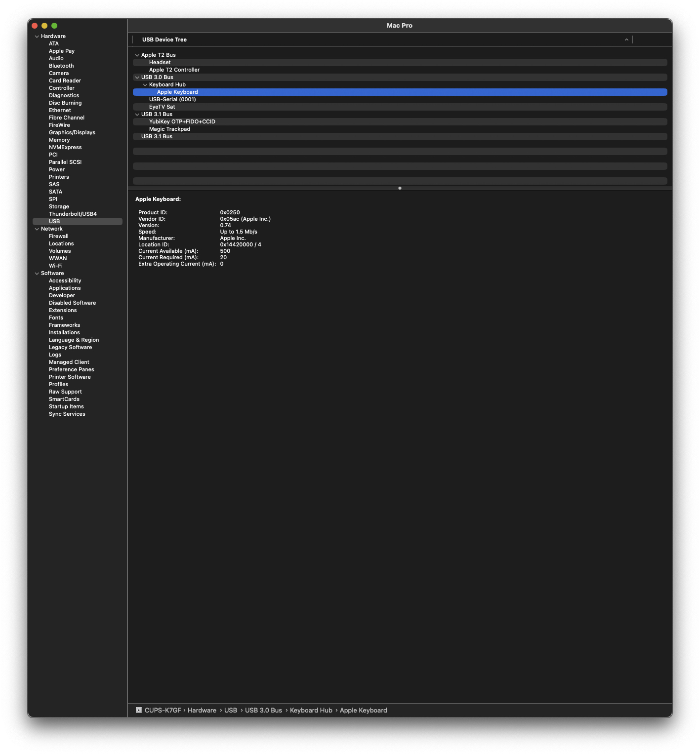Collapse the USB 3.0 Bus tree node

tap(137, 78)
